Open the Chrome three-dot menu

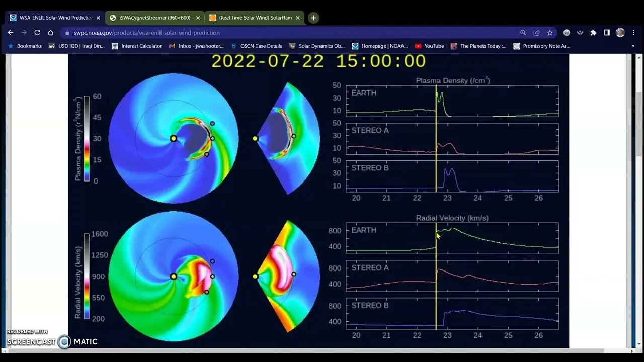[x=633, y=33]
